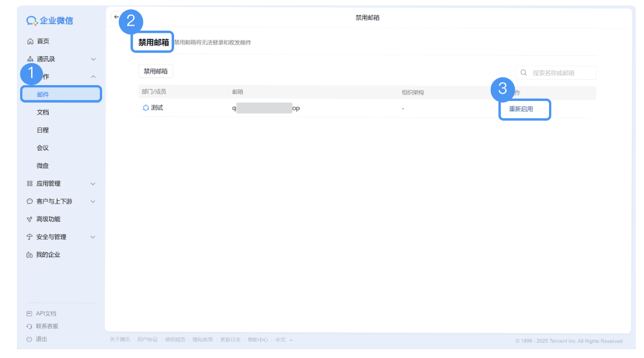Expand the 应用管理 chevron
The width and height of the screenshot is (644, 358).
[x=93, y=184]
